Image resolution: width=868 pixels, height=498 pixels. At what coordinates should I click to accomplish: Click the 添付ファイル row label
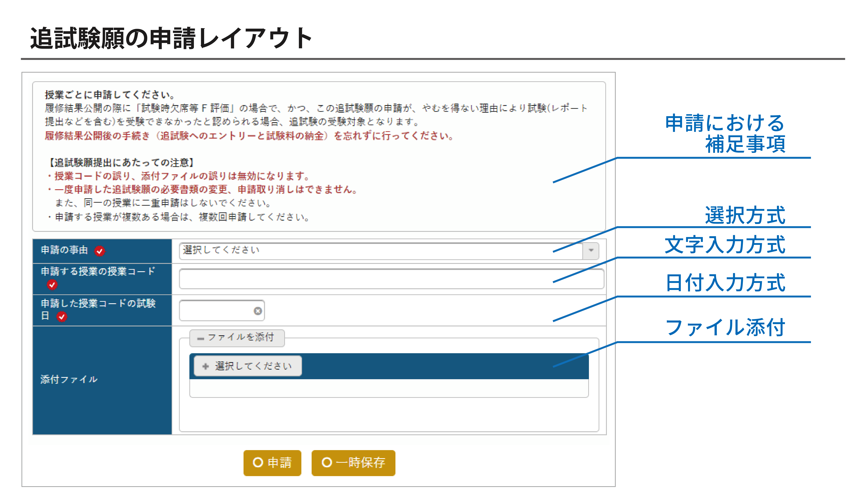tap(69, 380)
